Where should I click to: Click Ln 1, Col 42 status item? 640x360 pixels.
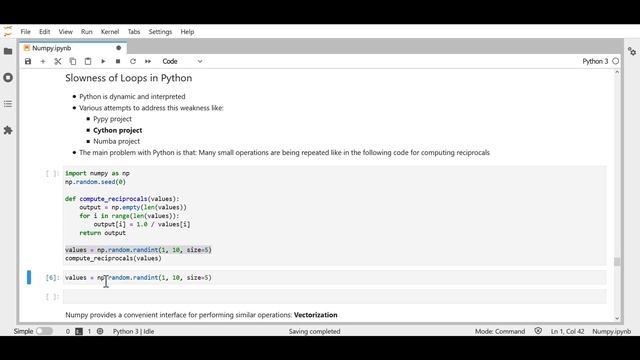(567, 331)
